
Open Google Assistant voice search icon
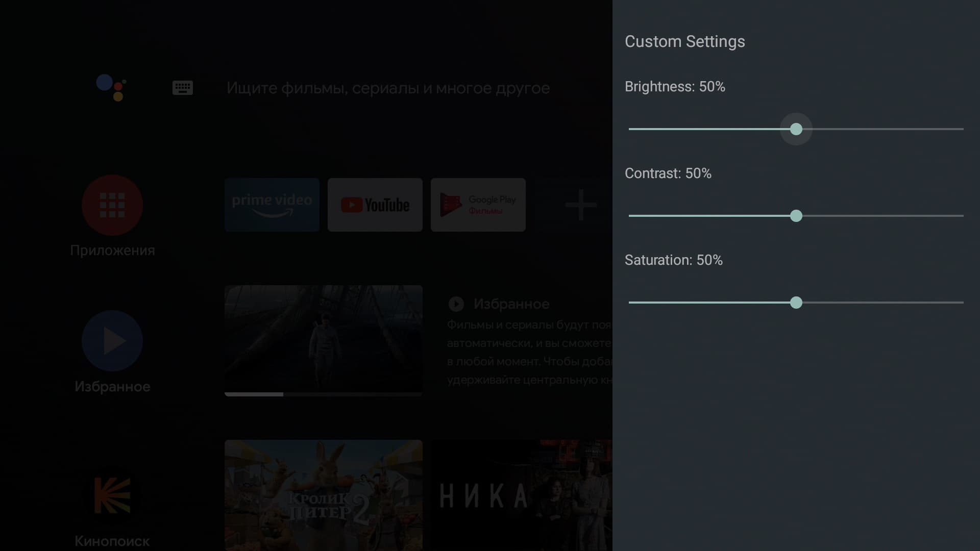tap(111, 88)
